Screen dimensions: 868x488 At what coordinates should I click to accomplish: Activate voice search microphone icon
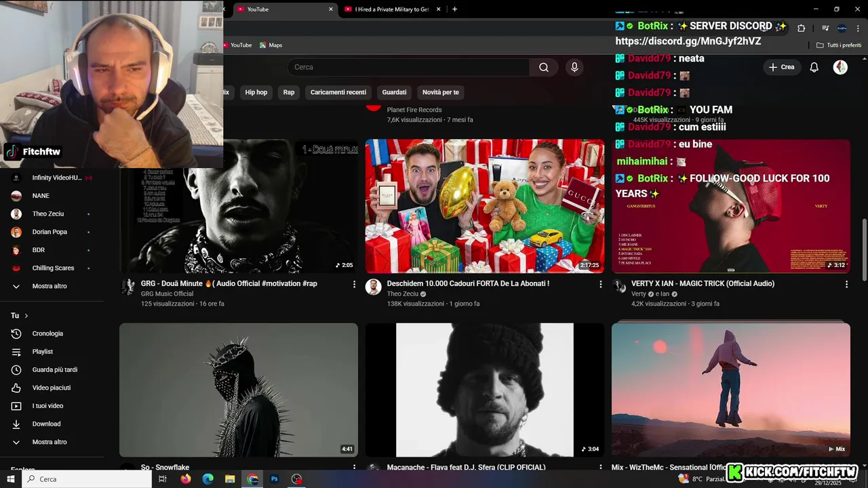click(x=574, y=67)
